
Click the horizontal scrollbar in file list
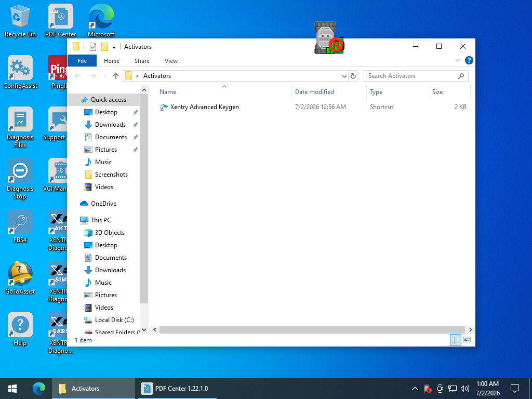(312, 329)
